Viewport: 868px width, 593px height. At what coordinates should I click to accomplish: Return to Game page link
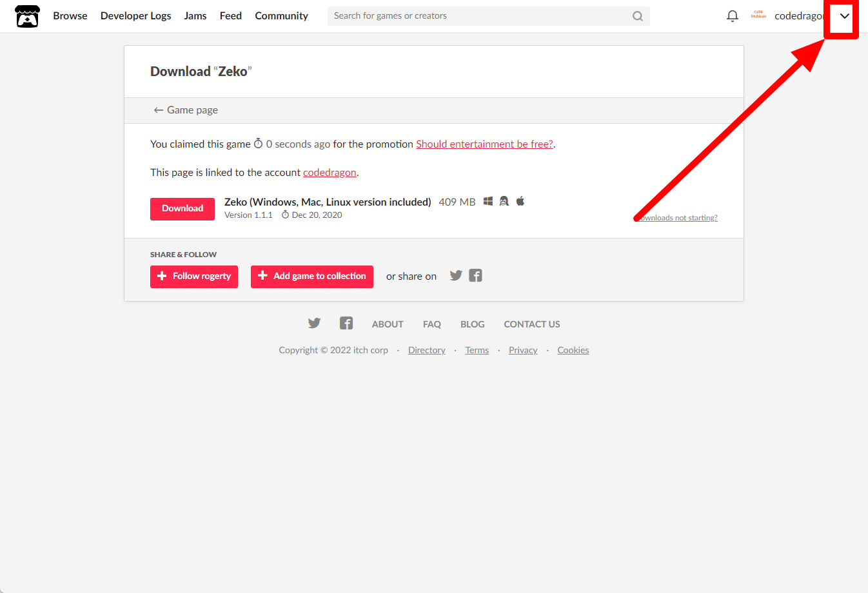pyautogui.click(x=186, y=110)
